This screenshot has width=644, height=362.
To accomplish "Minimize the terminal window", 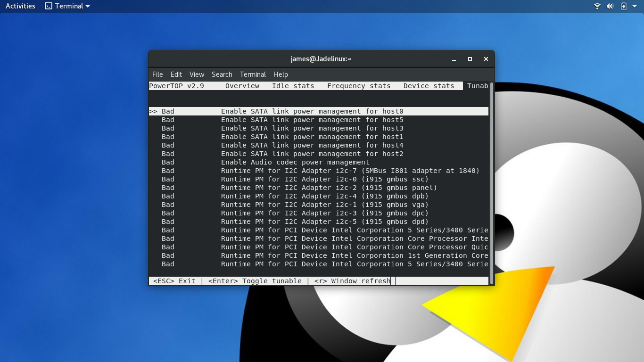I will point(454,59).
